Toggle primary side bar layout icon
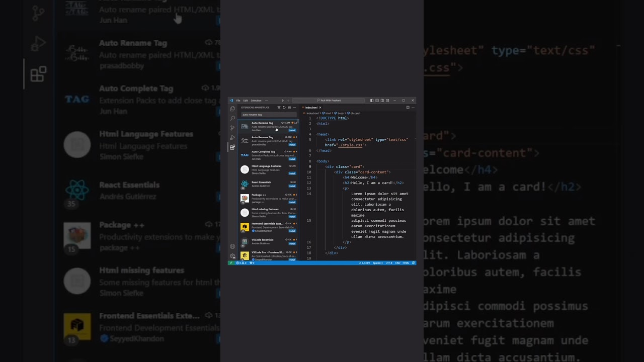 coord(372,101)
